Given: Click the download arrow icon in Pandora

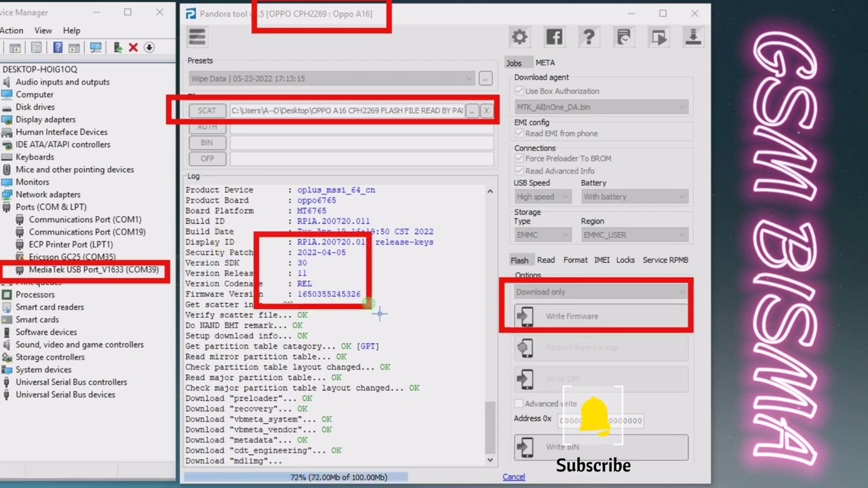Looking at the screenshot, I should pyautogui.click(x=693, y=37).
